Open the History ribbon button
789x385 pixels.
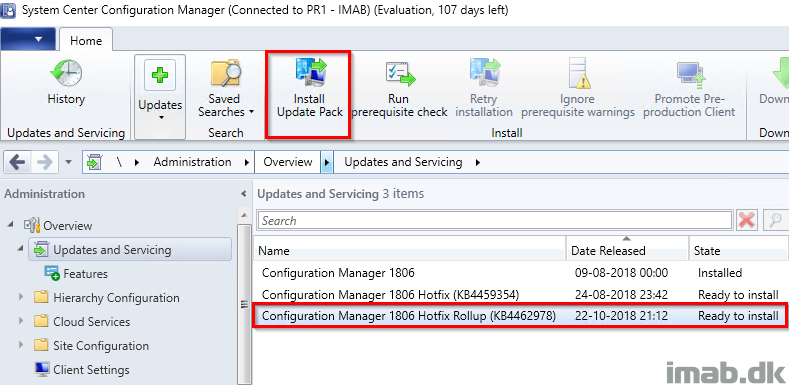click(x=65, y=83)
